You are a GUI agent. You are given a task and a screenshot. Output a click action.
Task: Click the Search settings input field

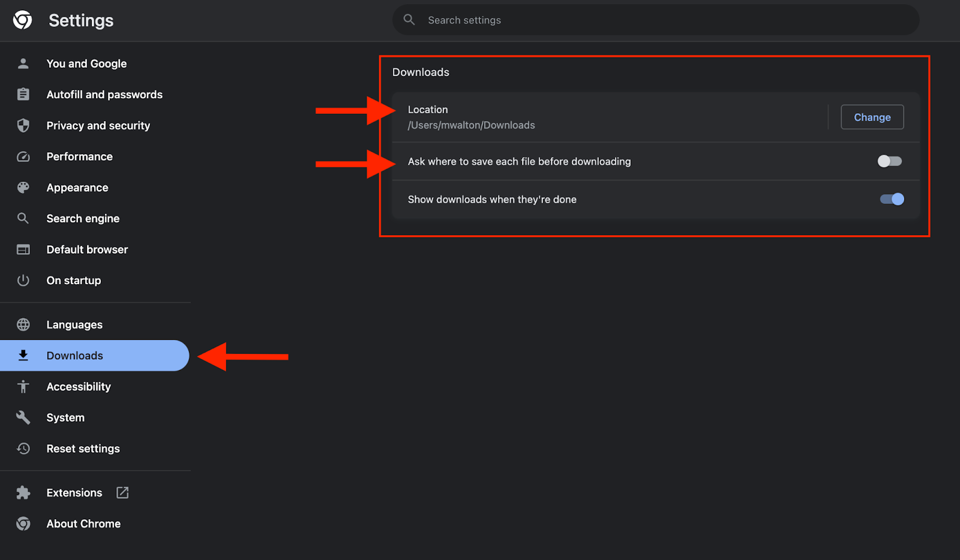[x=656, y=20]
